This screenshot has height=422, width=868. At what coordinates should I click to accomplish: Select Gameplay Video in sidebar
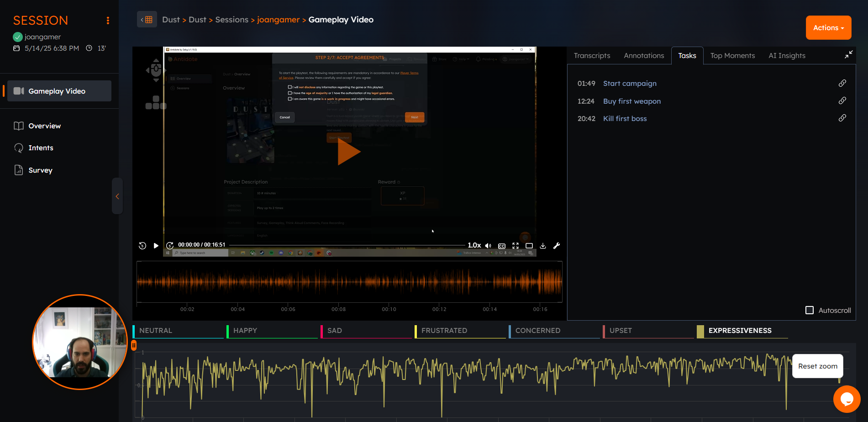[x=59, y=91]
